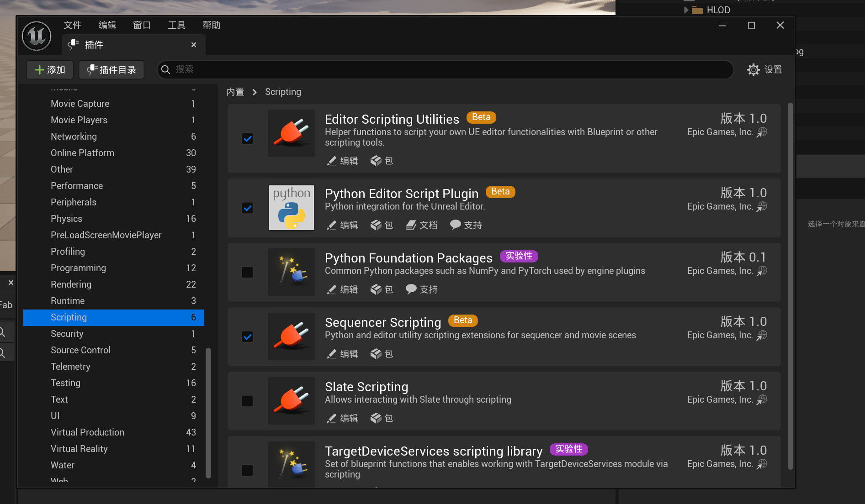
Task: Select Online Platform category
Action: [114, 153]
